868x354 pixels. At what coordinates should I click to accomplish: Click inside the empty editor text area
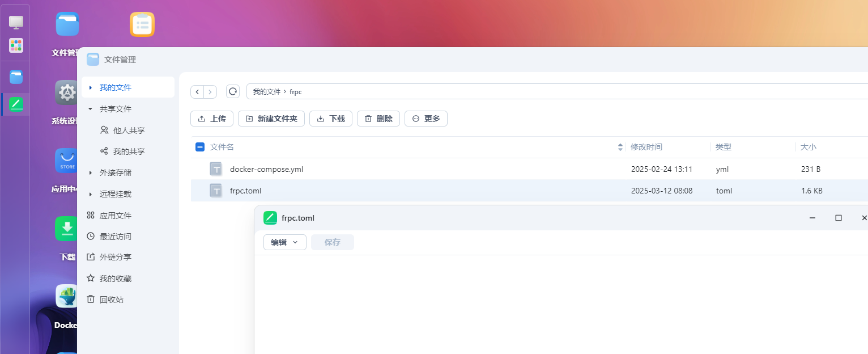click(561, 305)
